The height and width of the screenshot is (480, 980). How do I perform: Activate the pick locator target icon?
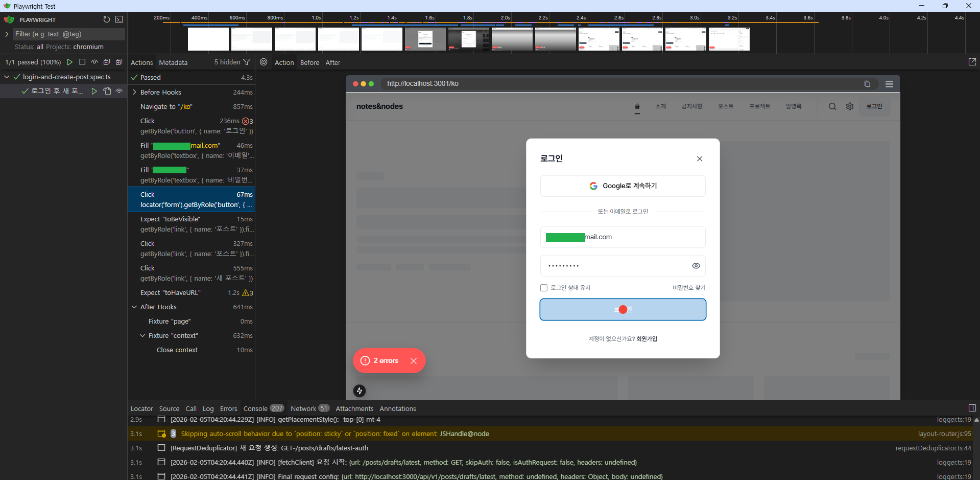[x=264, y=62]
